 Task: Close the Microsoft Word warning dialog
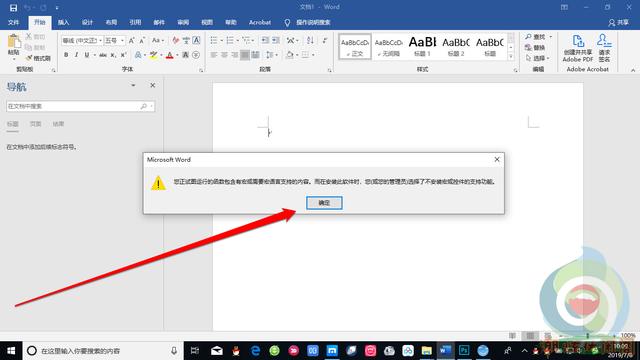(497, 159)
